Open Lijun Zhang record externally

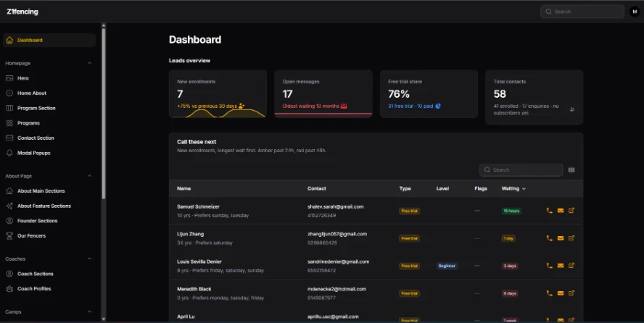[571, 238]
